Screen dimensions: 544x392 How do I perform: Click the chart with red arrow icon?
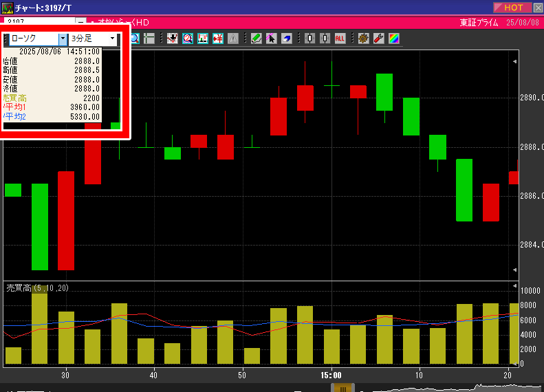(173, 39)
